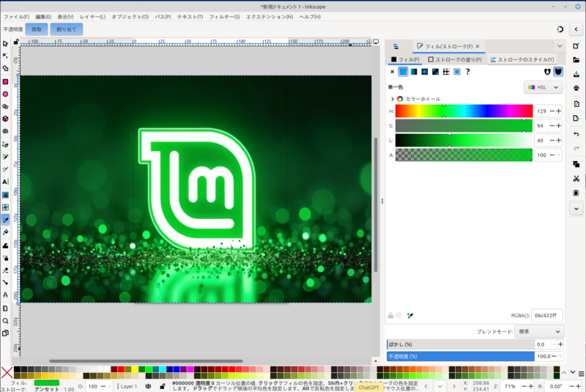Click the Undo arrow icon

tap(576, 134)
